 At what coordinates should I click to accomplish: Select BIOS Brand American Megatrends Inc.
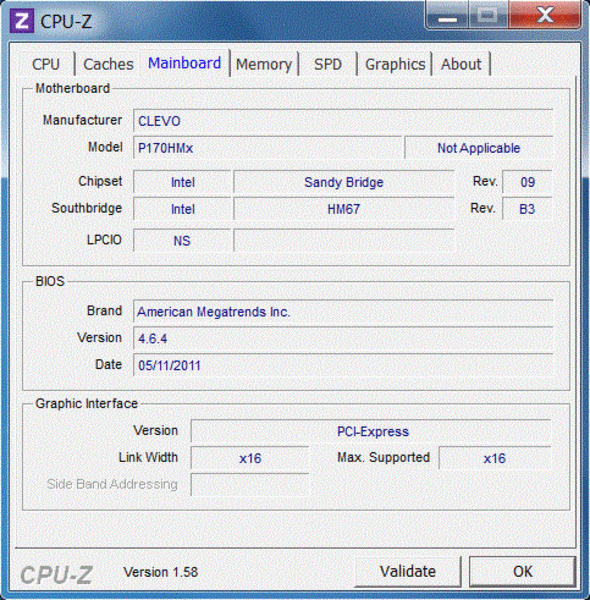tap(343, 312)
